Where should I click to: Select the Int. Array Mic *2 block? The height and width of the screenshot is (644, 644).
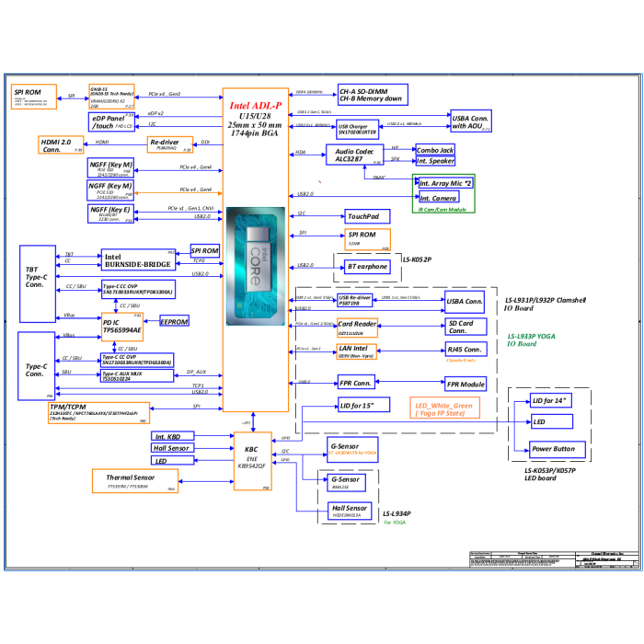[x=446, y=183]
